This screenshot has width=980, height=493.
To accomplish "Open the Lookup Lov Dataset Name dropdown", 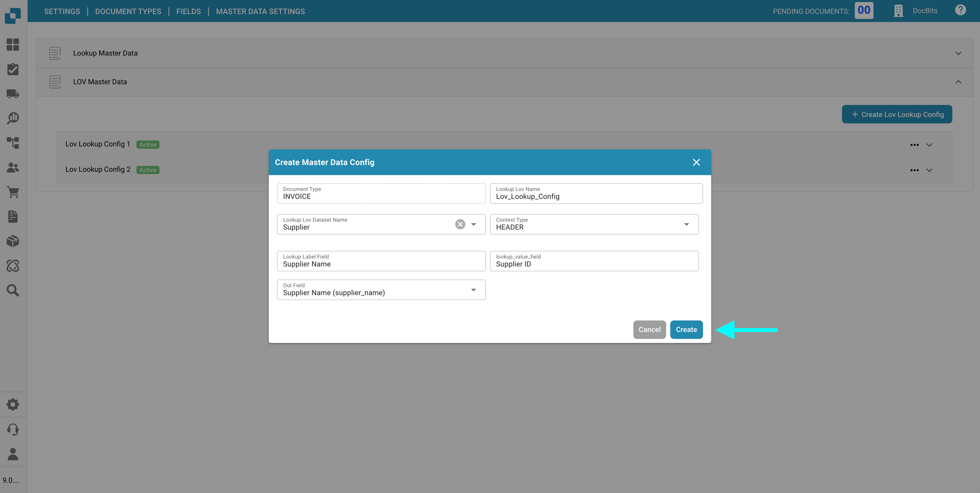I will (473, 224).
